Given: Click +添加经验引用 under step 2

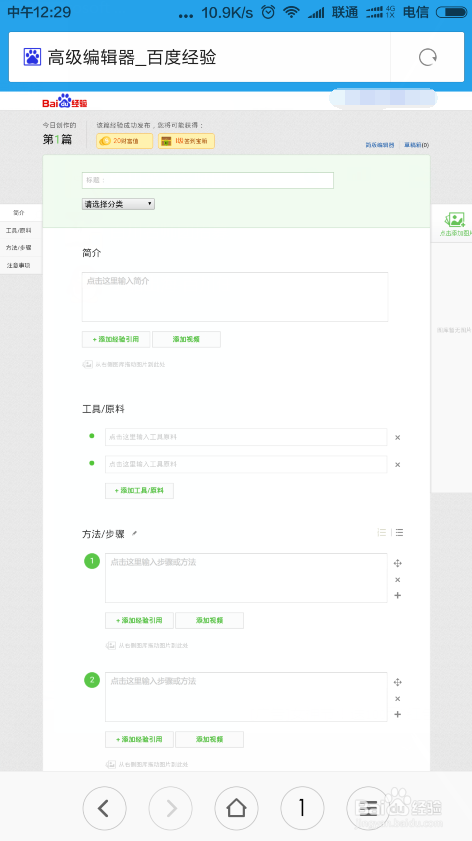Looking at the screenshot, I should [139, 739].
